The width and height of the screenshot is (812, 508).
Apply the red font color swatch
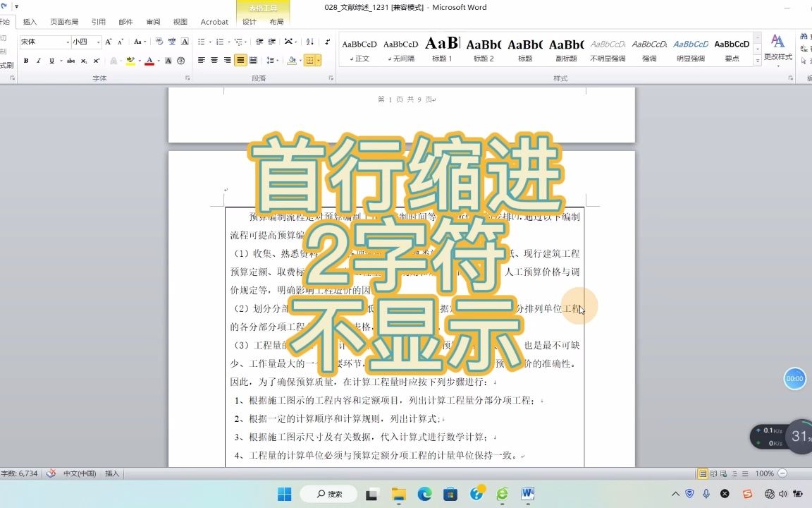point(149,61)
